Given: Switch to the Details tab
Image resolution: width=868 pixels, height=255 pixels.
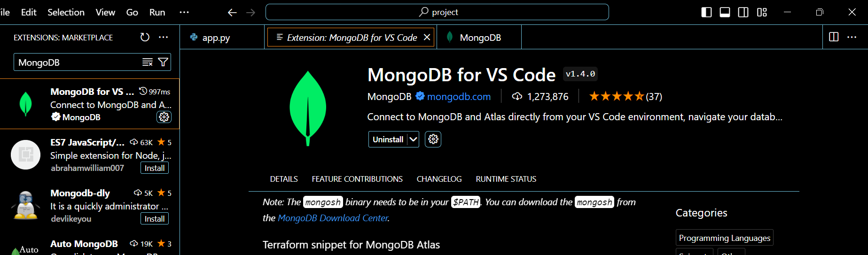Looking at the screenshot, I should click(x=284, y=179).
